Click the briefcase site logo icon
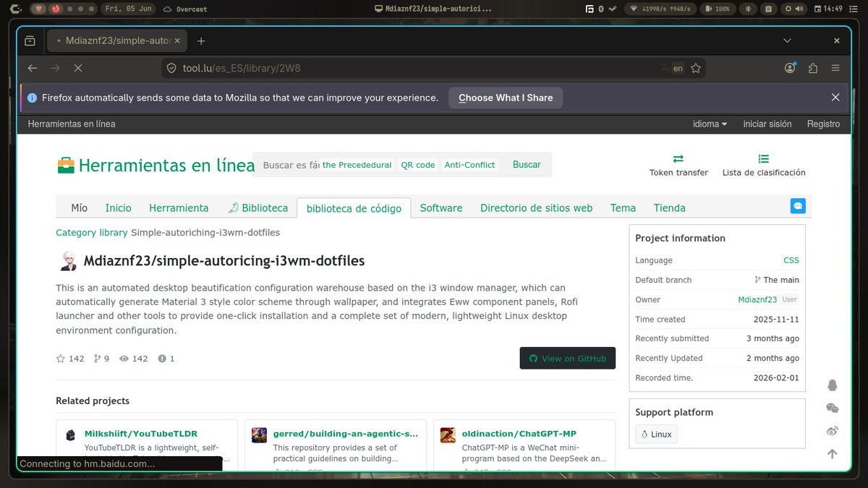Image resolution: width=868 pixels, height=488 pixels. (66, 165)
